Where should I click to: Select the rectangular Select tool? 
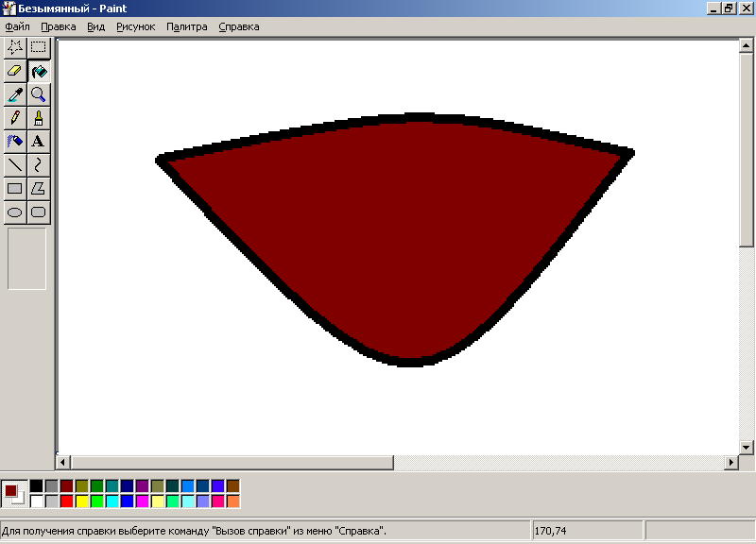39,47
